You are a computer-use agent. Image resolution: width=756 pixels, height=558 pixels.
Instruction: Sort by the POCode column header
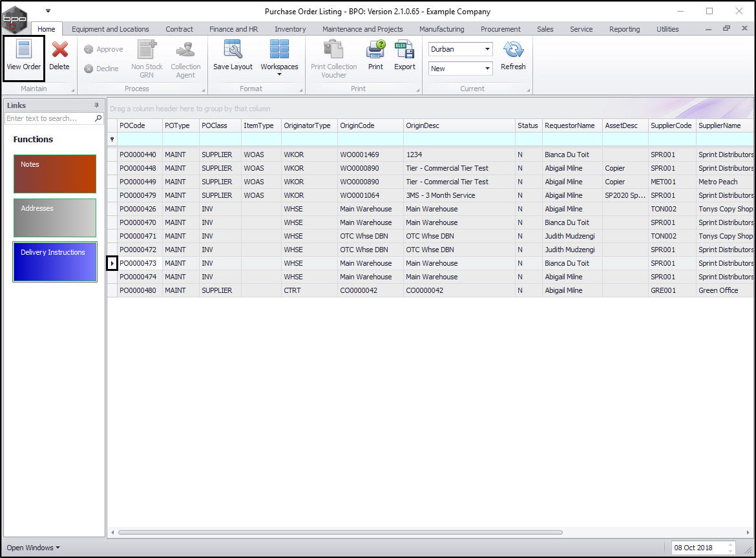pos(140,125)
